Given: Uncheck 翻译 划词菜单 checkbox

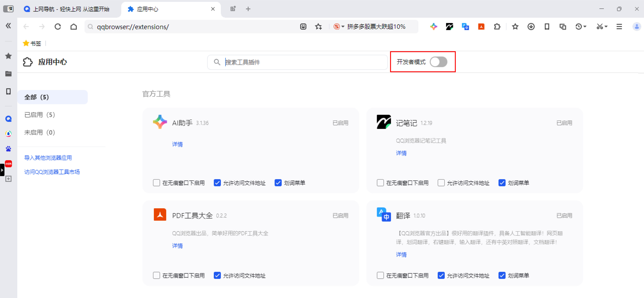Looking at the screenshot, I should pyautogui.click(x=502, y=275).
